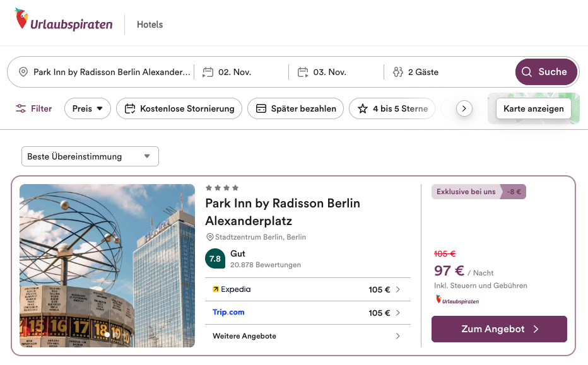Click the filter sliders icon

(x=21, y=108)
